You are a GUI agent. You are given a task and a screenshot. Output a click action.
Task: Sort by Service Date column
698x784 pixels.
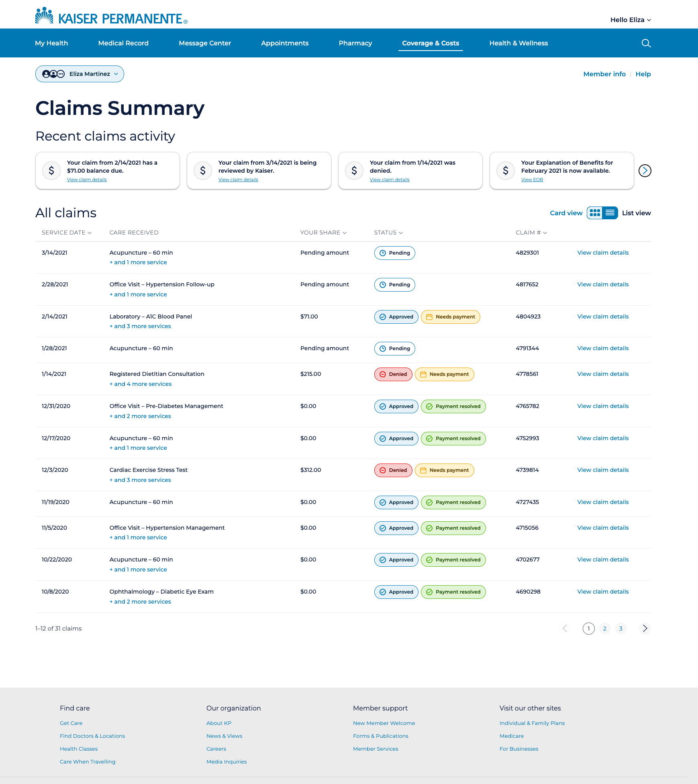click(67, 233)
